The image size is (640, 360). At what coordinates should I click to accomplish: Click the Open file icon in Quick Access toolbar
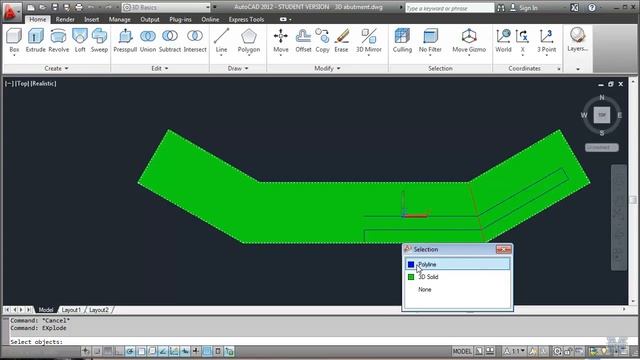[x=42, y=7]
